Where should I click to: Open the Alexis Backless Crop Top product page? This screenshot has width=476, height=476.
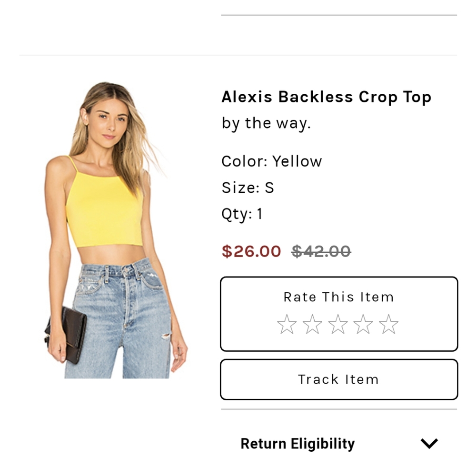(327, 97)
